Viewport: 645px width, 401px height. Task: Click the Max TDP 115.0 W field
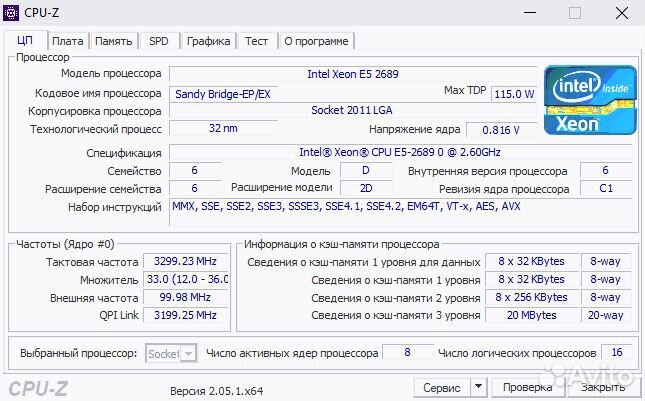pyautogui.click(x=514, y=93)
